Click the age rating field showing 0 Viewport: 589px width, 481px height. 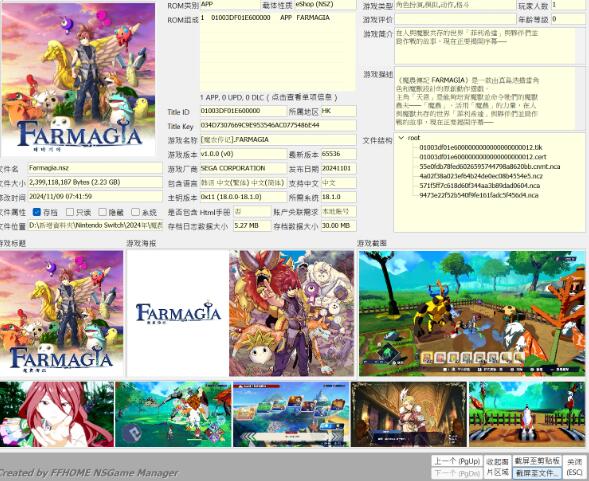pos(568,19)
